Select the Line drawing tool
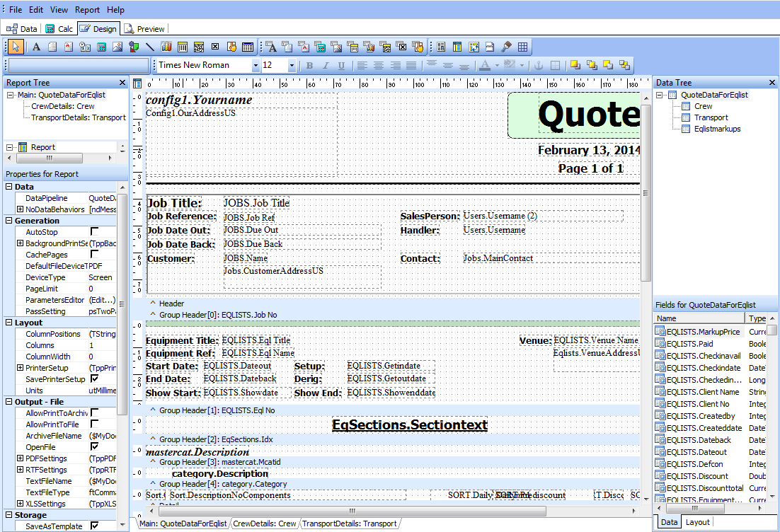 click(150, 47)
